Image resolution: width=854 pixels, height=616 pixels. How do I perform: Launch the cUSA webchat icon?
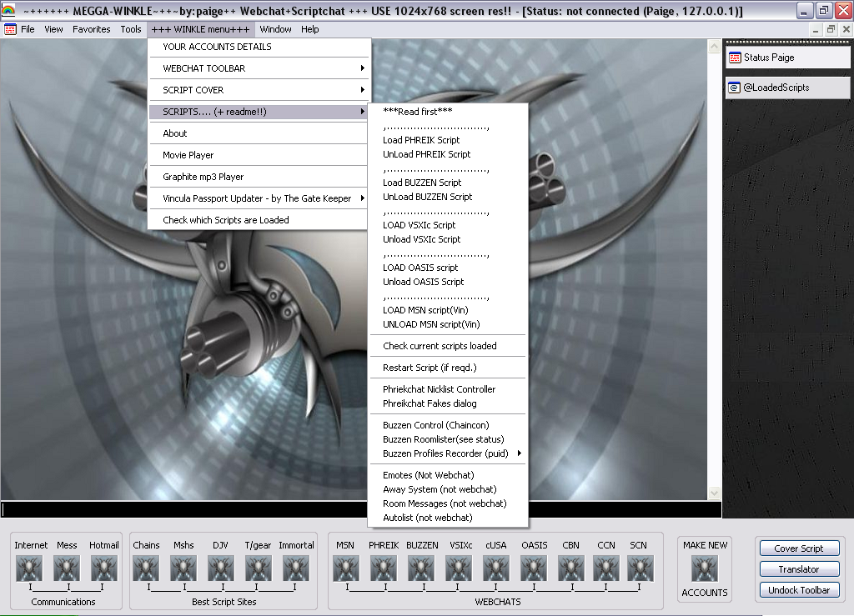(496, 568)
